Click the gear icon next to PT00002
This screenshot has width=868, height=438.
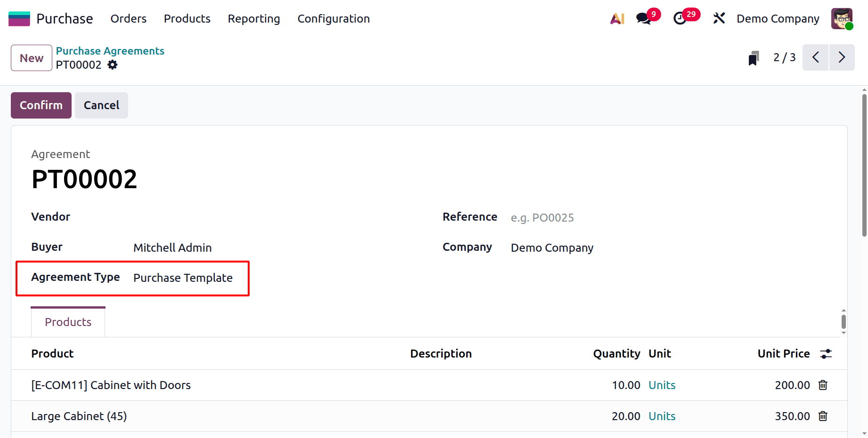point(113,65)
